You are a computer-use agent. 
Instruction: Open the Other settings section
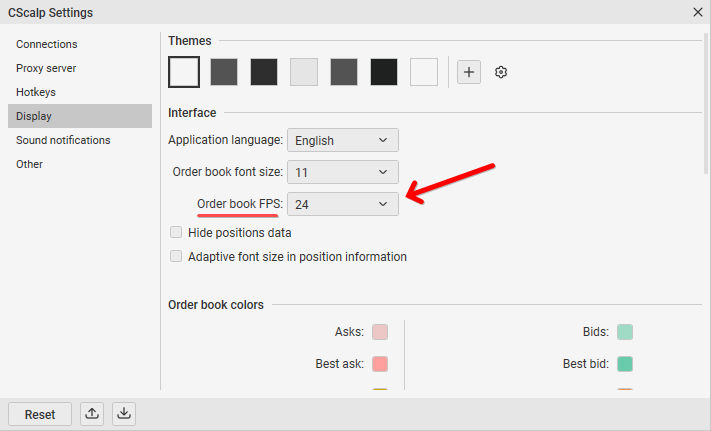(x=80, y=164)
